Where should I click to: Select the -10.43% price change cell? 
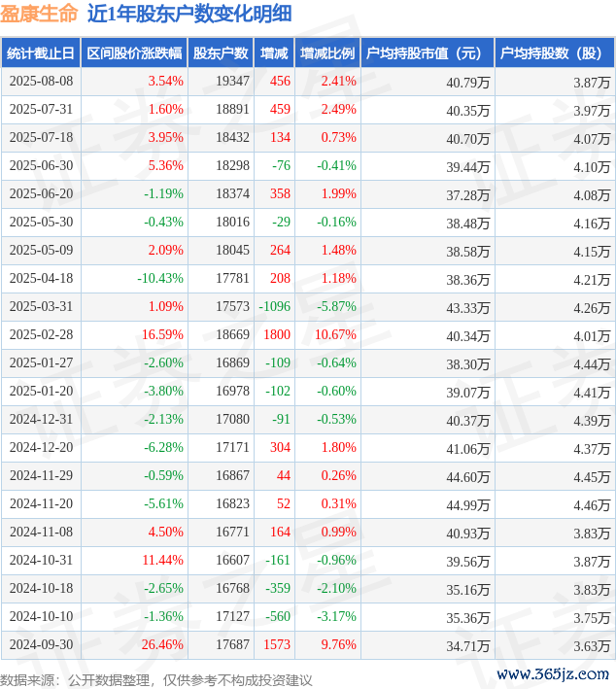(160, 279)
